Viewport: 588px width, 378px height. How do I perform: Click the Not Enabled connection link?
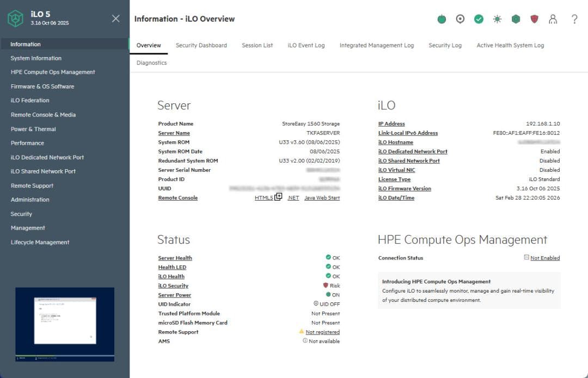coord(545,258)
